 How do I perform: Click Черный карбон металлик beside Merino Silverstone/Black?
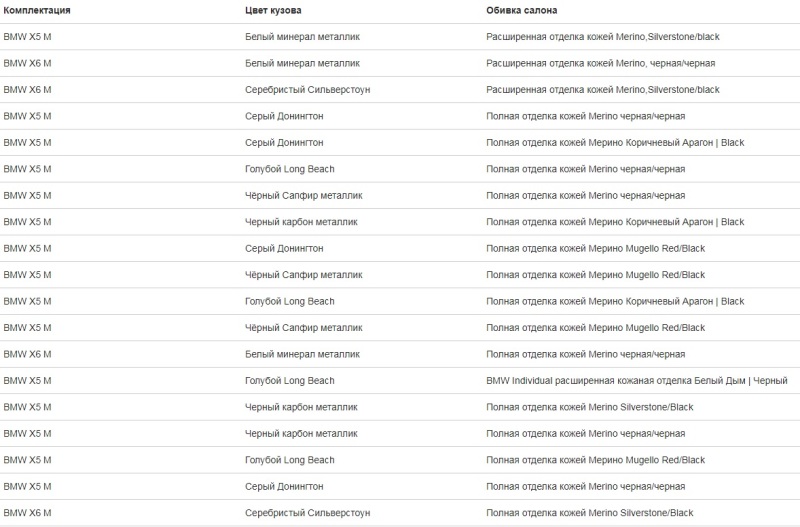(301, 407)
